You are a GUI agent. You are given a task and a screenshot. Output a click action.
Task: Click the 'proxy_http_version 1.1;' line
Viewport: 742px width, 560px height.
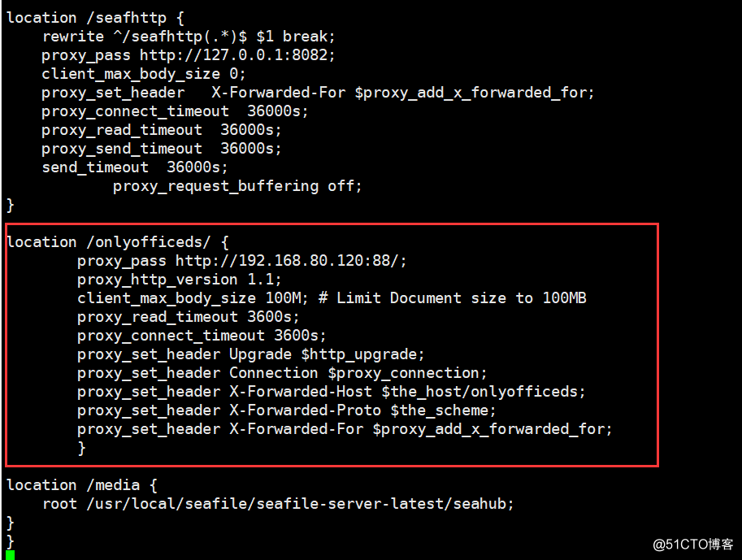point(180,280)
